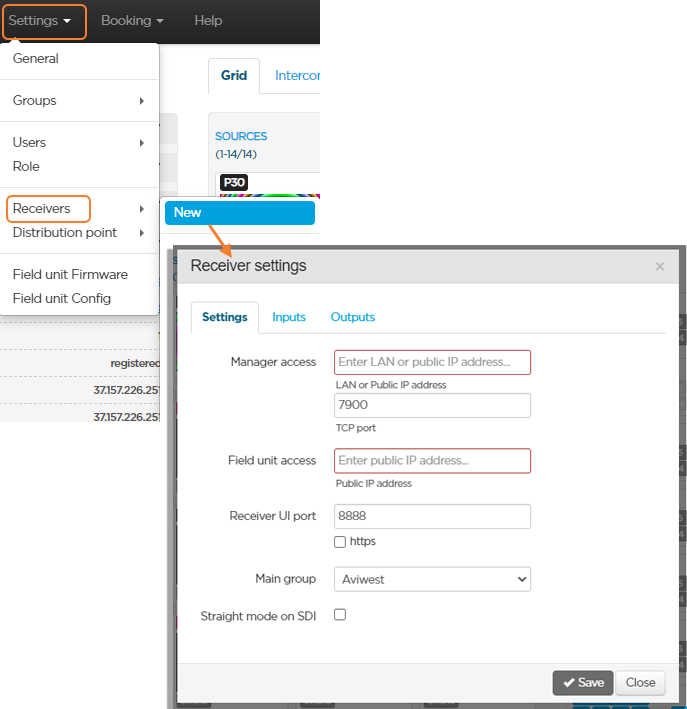
Task: Click the Field unit access IP field
Action: [x=433, y=461]
